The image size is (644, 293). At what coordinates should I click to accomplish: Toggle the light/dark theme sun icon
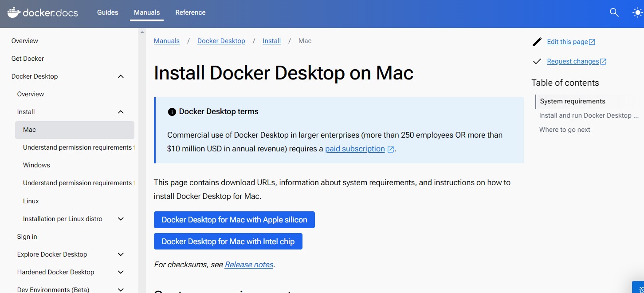pos(638,12)
